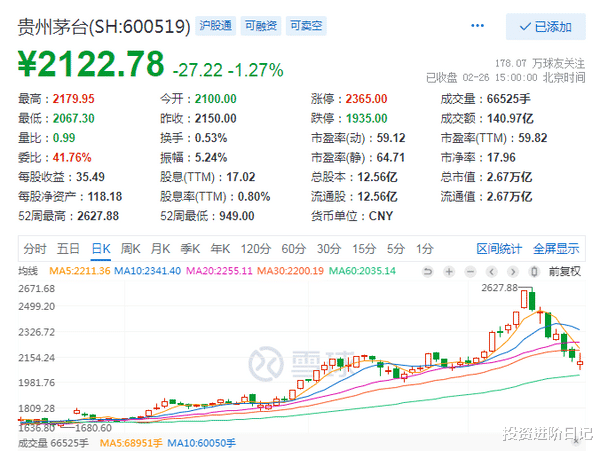Open the 30分 chart tab
600x451 pixels.
pyautogui.click(x=329, y=249)
